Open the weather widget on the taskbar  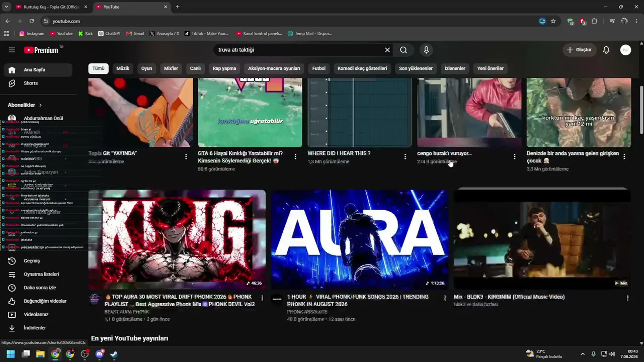coord(543,354)
